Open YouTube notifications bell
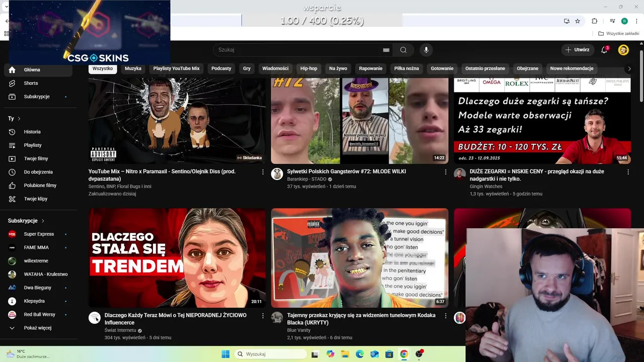Image resolution: width=644 pixels, height=362 pixels. click(x=604, y=50)
